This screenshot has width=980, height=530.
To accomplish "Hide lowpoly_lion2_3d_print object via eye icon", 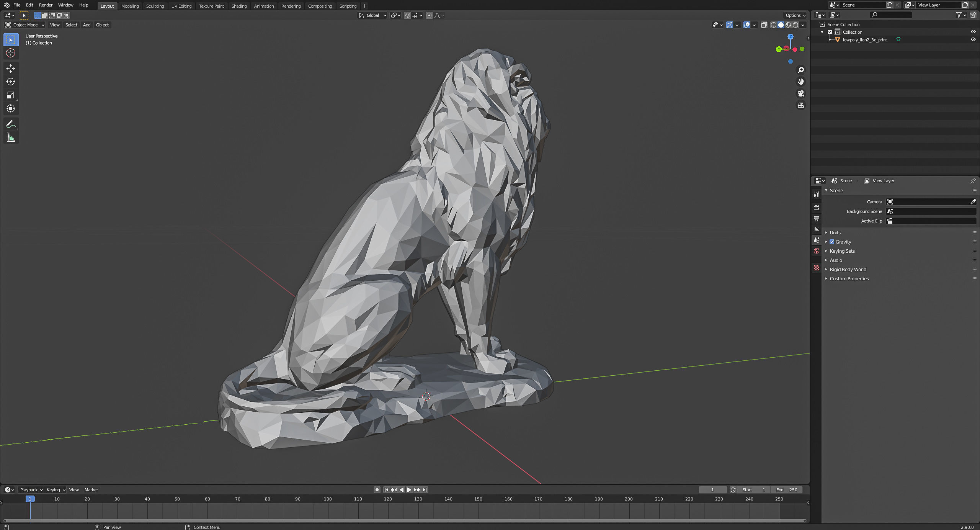I will (973, 39).
